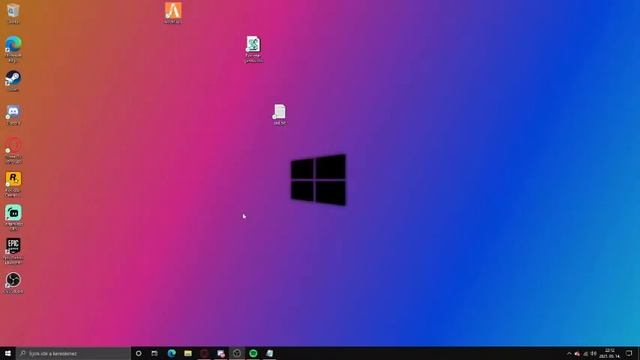Select the Discord desktop shortcut
Viewport: 640px width, 360px height.
(13, 115)
